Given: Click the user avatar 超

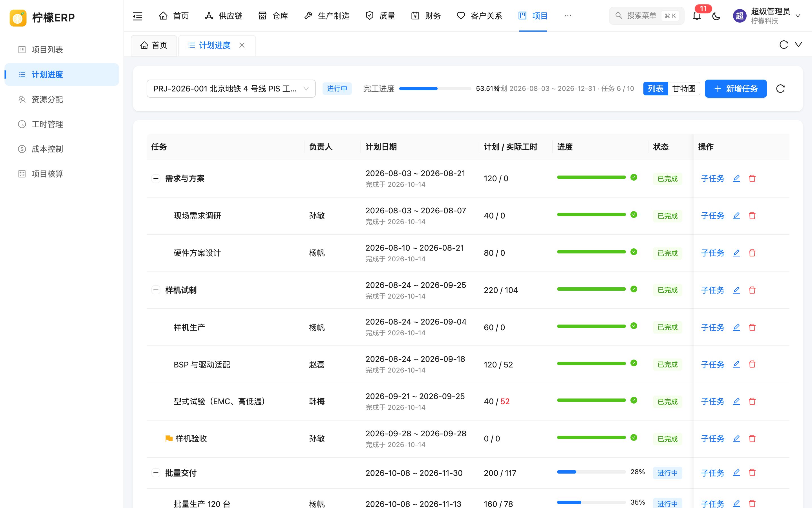Looking at the screenshot, I should [740, 16].
